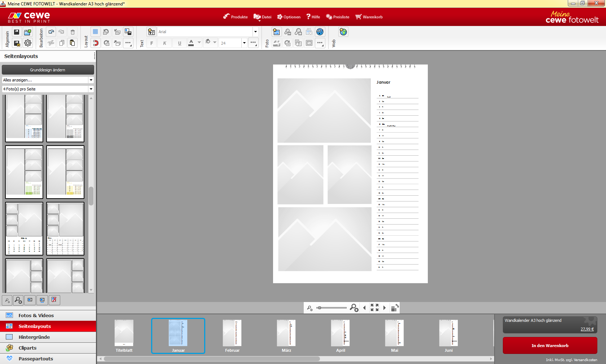Screen dimensions: 606x364
Task: Click the 'In den Warenkorb' button
Action: pyautogui.click(x=550, y=346)
